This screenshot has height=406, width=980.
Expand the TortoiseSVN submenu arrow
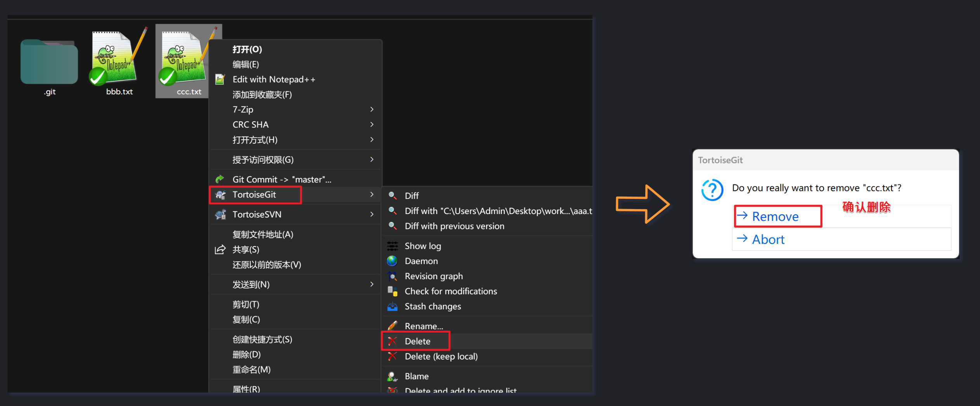(x=372, y=214)
